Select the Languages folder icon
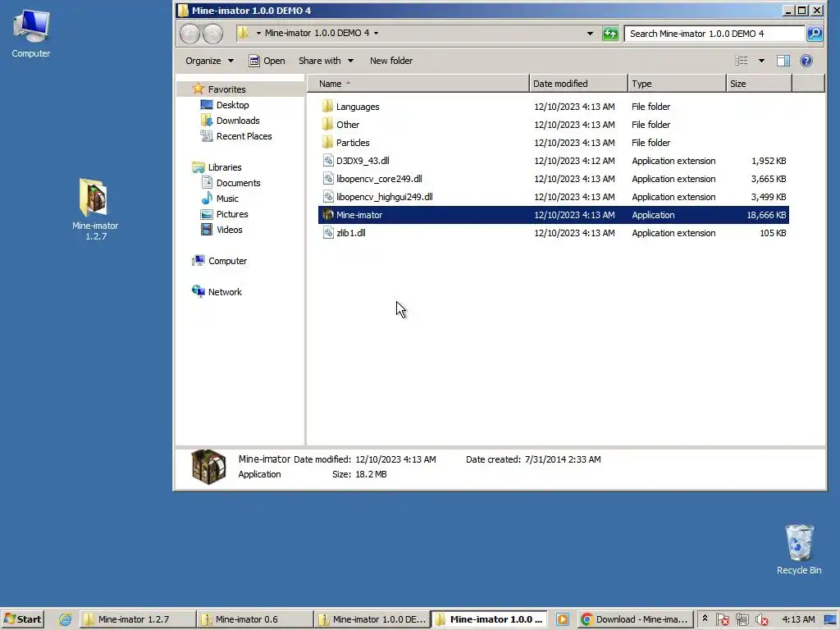This screenshot has height=630, width=840. point(328,106)
